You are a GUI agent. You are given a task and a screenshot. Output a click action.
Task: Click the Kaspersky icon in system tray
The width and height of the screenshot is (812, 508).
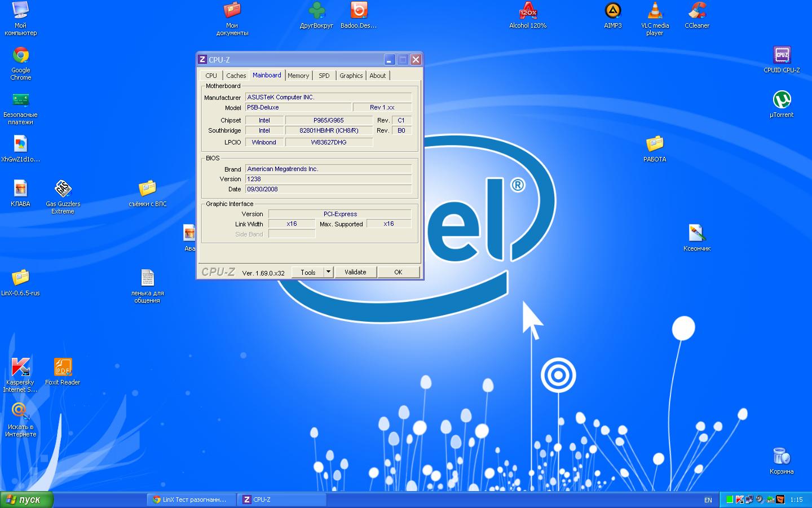pyautogui.click(x=739, y=500)
